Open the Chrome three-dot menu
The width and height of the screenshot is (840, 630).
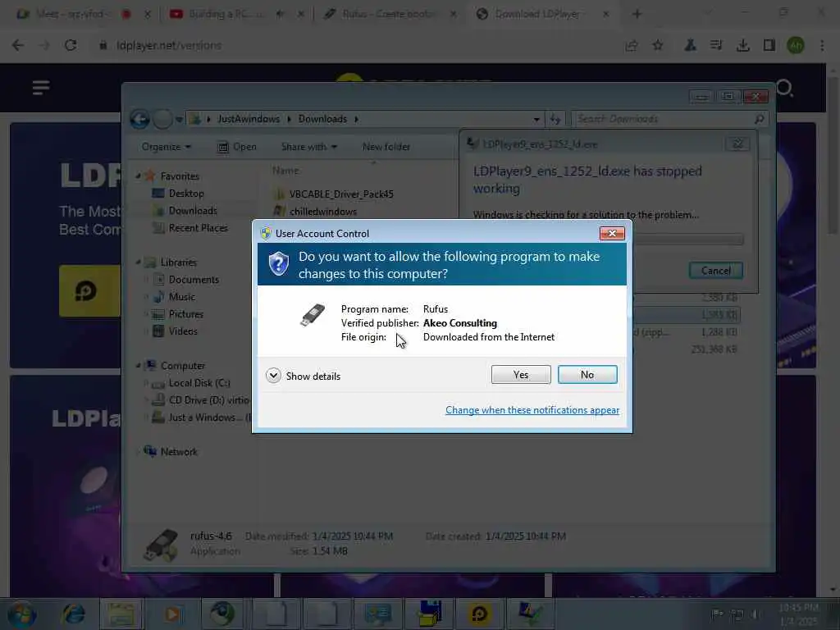822,46
